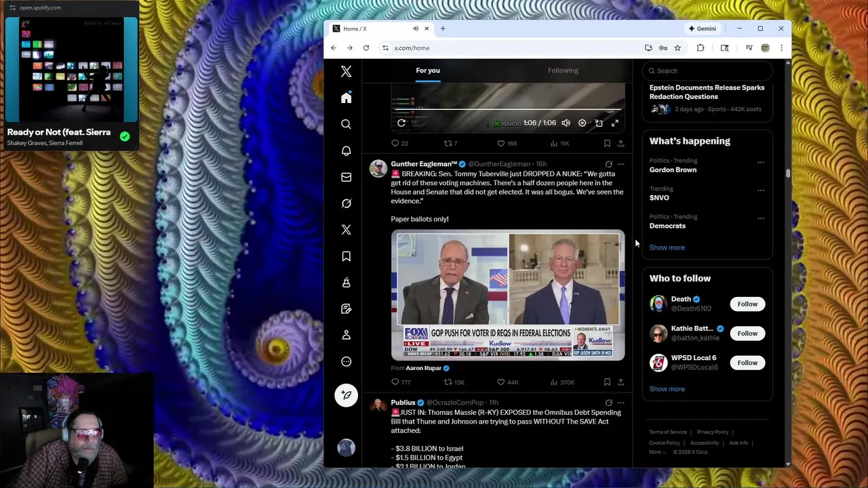Open Terms of Service link
Image resolution: width=868 pixels, height=488 pixels.
[668, 432]
